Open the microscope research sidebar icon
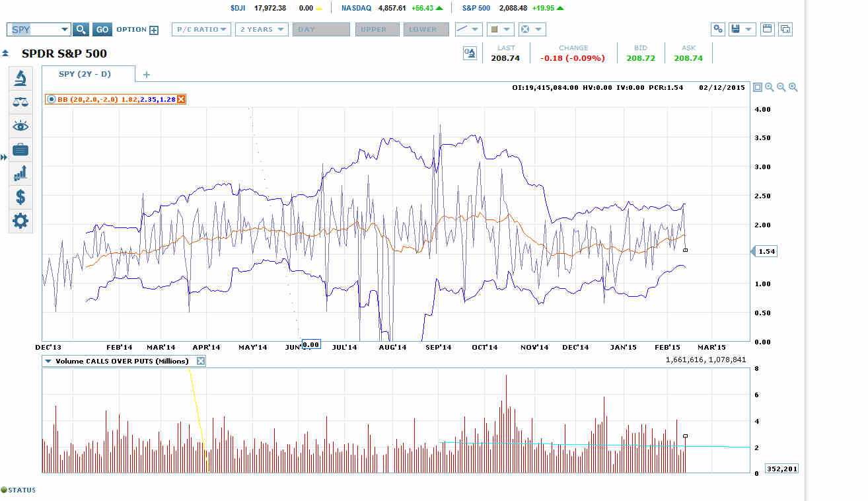 point(20,79)
